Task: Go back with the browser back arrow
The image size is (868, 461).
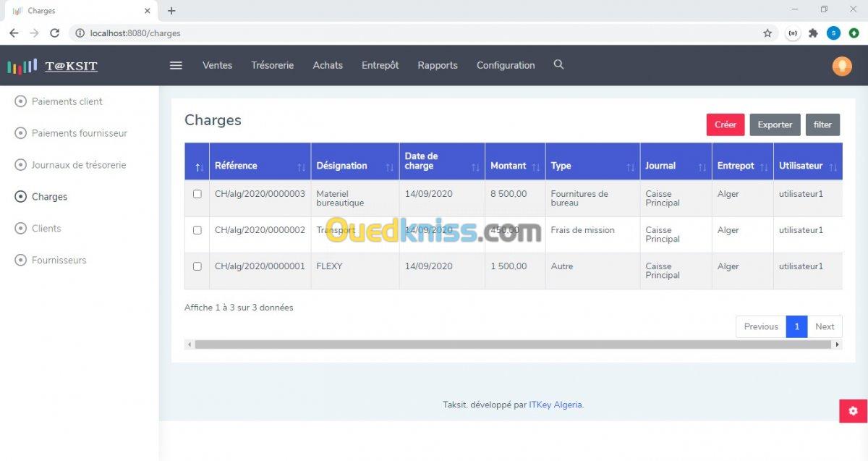Action: coord(14,33)
